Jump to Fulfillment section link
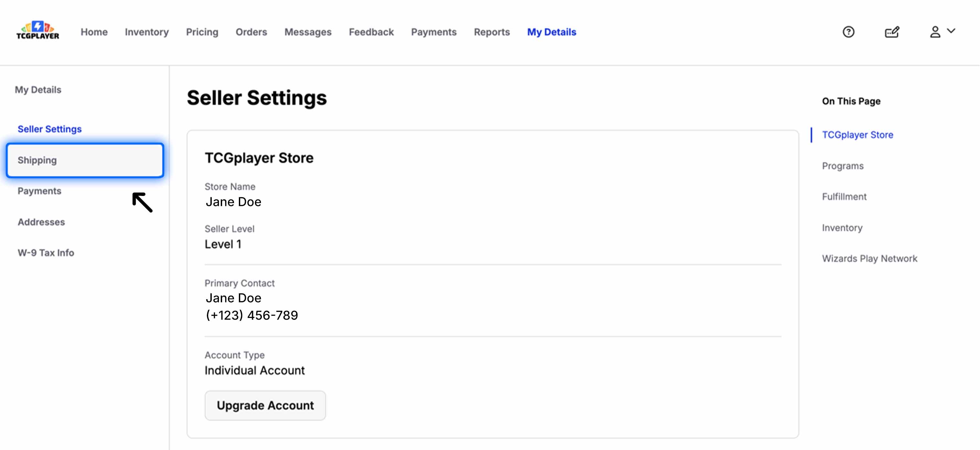Viewport: 980px width, 450px height. coord(844,197)
